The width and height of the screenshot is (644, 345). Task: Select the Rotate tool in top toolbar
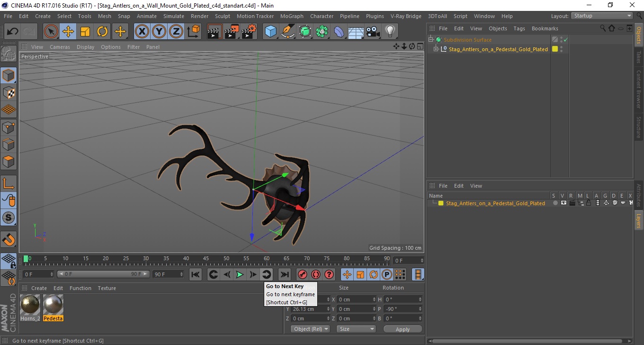[102, 32]
